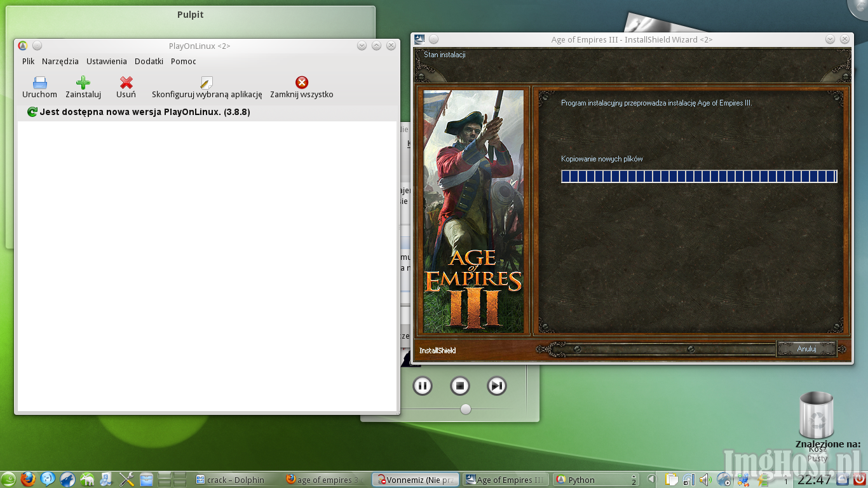Open the device notifier tray icon

coord(689,480)
